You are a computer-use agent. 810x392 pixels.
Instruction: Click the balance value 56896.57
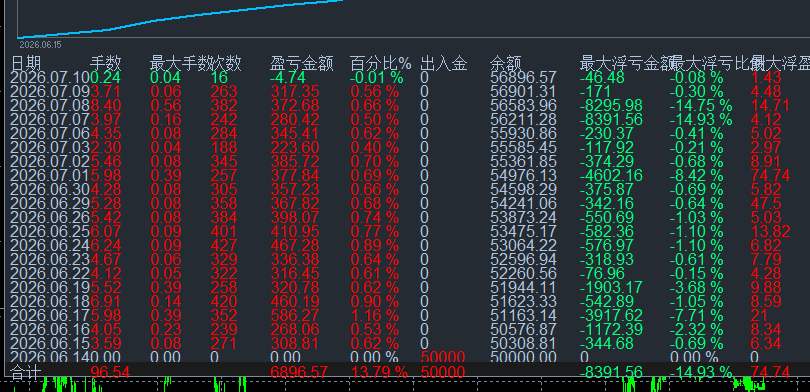click(x=523, y=78)
